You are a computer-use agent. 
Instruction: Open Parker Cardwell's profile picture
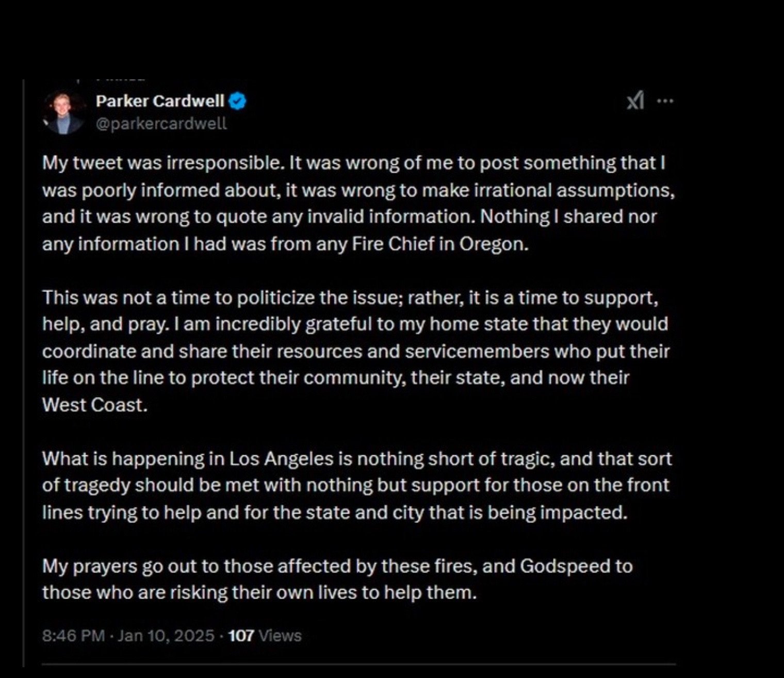coord(64,112)
